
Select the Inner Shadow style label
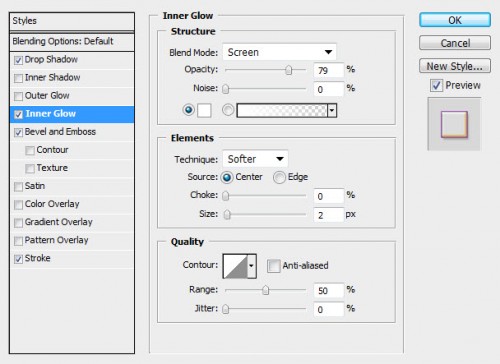click(x=52, y=77)
